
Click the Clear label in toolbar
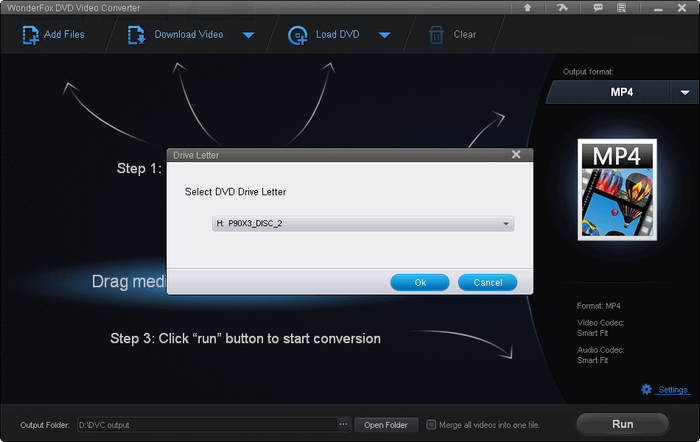(465, 34)
